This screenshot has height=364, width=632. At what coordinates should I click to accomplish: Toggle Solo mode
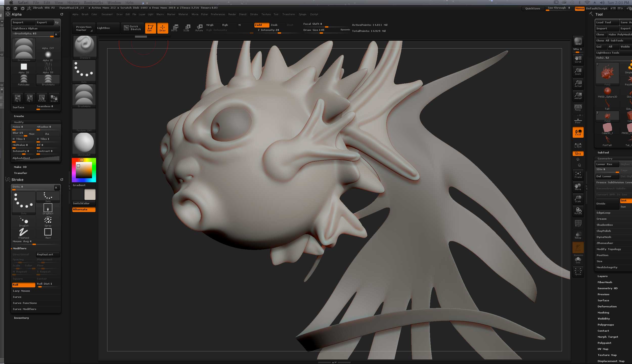coord(578,260)
